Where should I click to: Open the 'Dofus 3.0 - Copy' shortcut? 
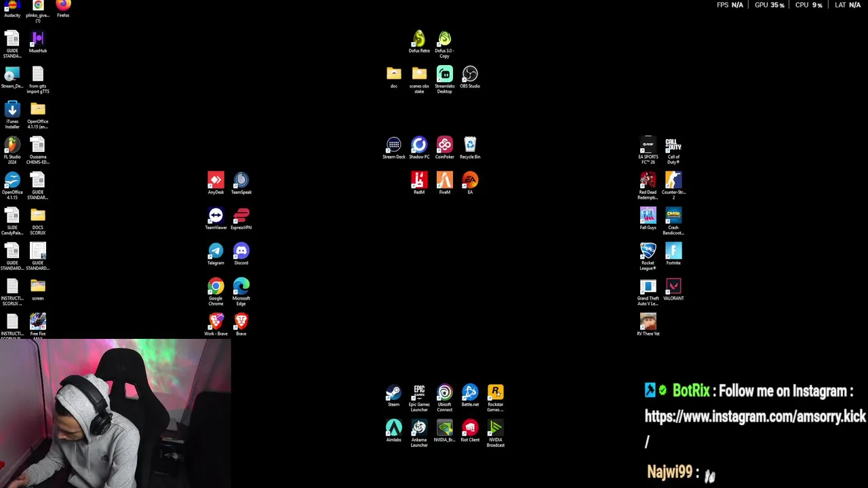click(x=444, y=45)
